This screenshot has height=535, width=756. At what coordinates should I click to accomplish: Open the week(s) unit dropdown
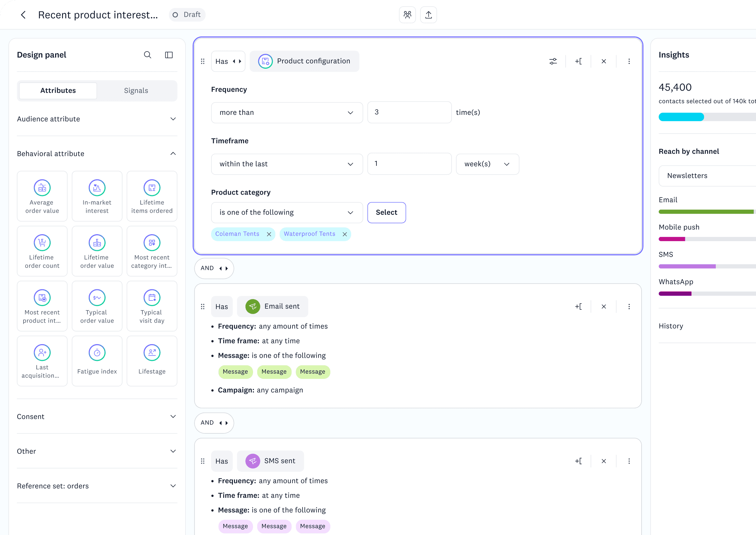[x=487, y=164]
